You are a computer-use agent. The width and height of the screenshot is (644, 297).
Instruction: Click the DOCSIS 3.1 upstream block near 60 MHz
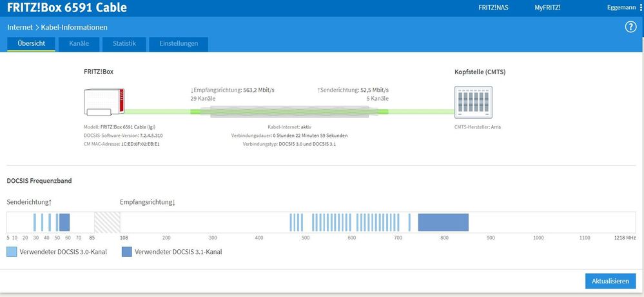64,223
